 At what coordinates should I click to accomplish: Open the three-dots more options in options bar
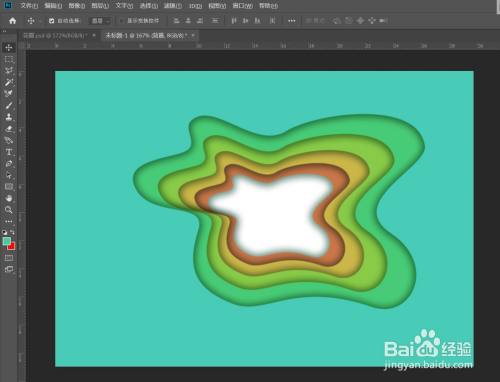point(292,21)
